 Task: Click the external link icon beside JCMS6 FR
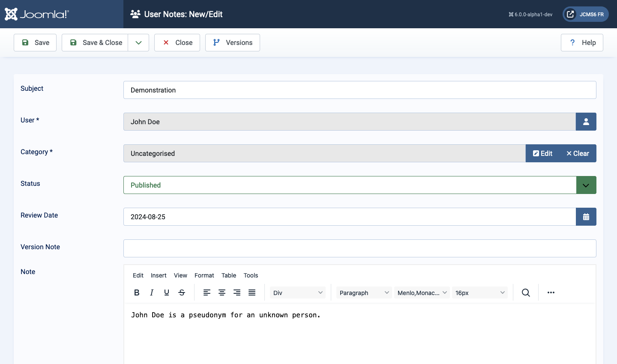click(570, 14)
